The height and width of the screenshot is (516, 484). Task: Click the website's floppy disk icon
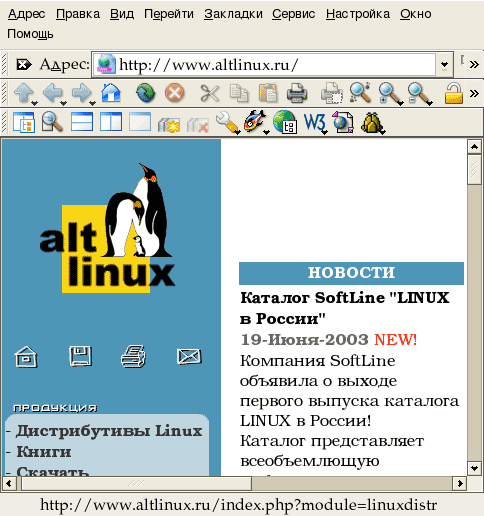pyautogui.click(x=80, y=356)
